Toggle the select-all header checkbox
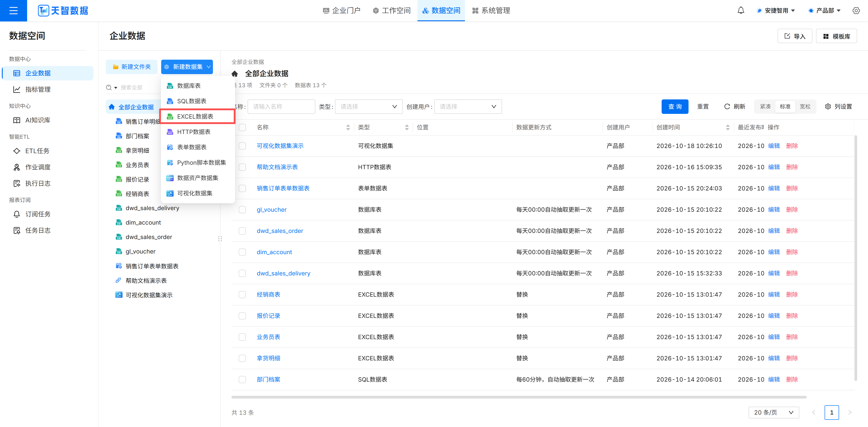The image size is (868, 427). [x=242, y=127]
